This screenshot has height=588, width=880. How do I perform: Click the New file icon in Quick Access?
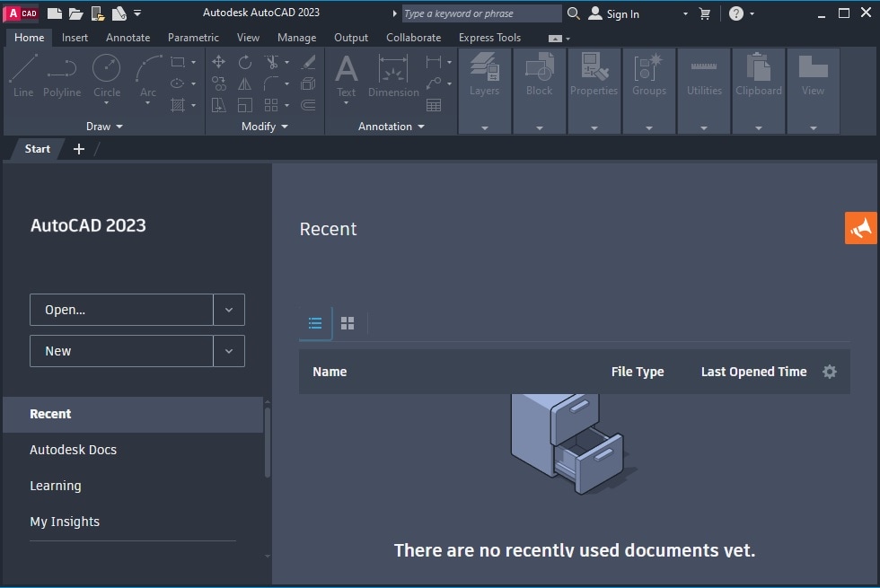[55, 13]
